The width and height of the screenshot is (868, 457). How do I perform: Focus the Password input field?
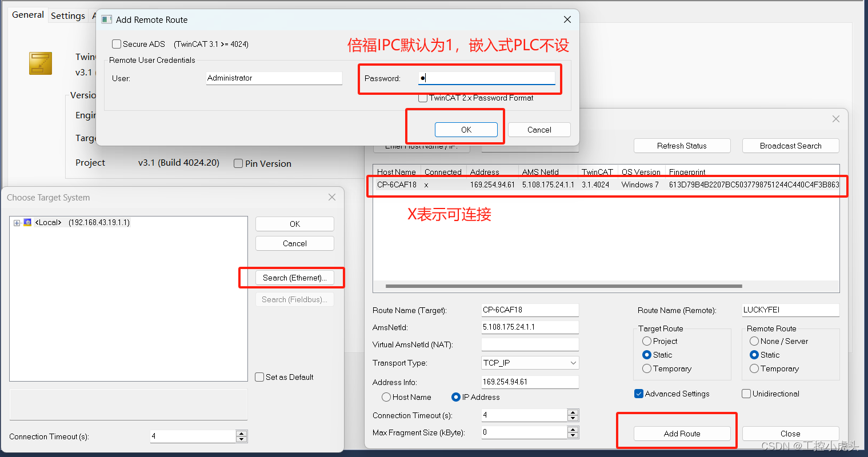[x=487, y=78]
